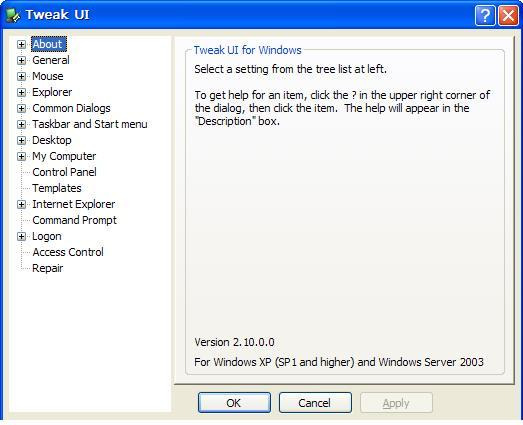523x425 pixels.
Task: Expand the Desktop tree node
Action: click(21, 140)
